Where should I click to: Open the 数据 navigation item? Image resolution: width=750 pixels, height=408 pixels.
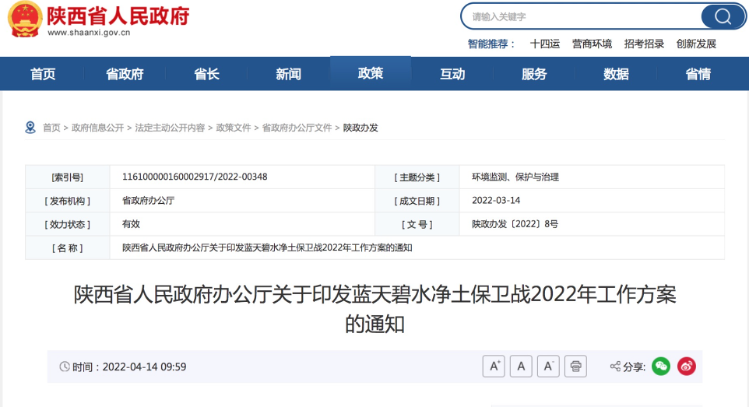click(x=616, y=74)
